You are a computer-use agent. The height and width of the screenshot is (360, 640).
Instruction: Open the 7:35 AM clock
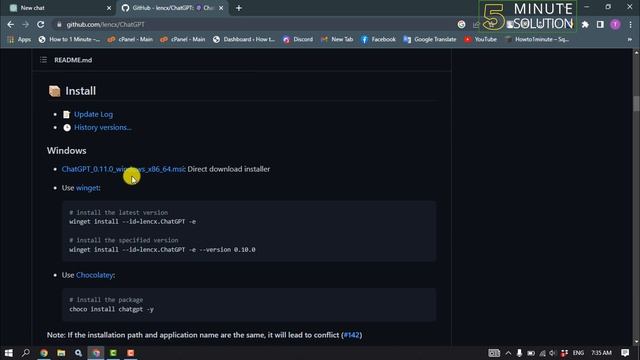601,353
